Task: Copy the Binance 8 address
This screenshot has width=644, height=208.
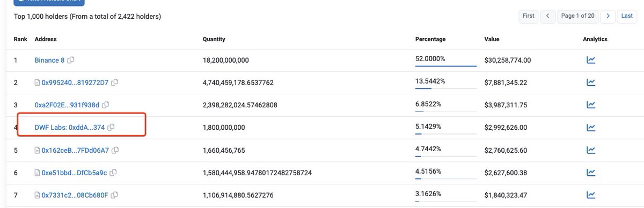Action: tap(71, 60)
